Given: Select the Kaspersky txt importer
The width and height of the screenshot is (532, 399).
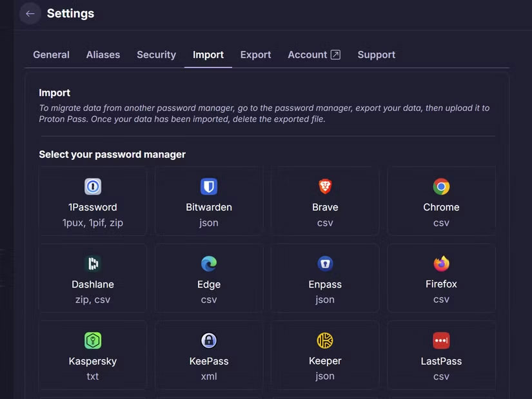Looking at the screenshot, I should pyautogui.click(x=92, y=355).
